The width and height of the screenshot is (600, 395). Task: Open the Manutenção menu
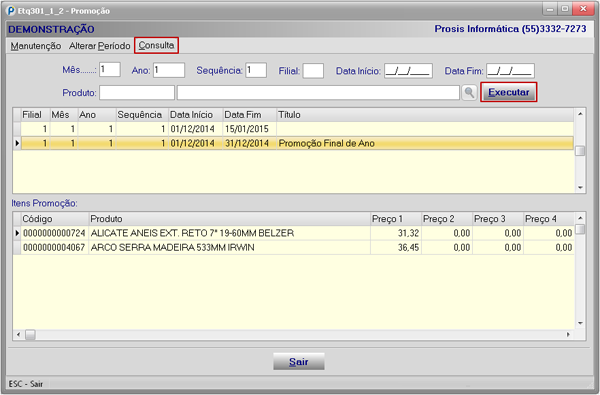(x=36, y=46)
